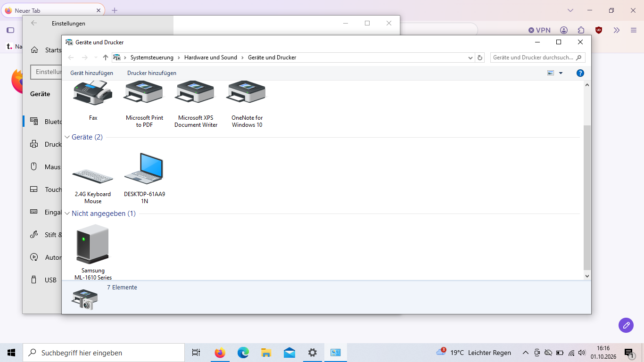Open the Firefox tab list dropdown
The image size is (644, 362).
coord(570,10)
